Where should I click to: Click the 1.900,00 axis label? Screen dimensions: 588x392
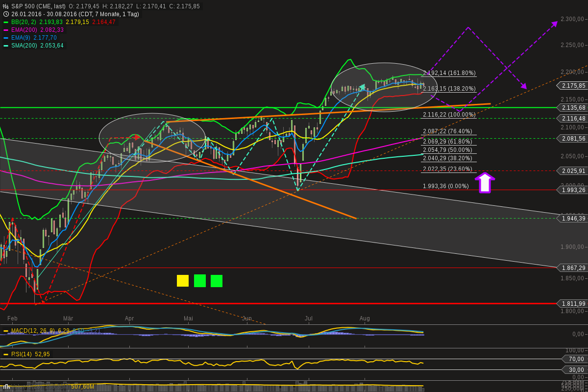[x=572, y=247]
